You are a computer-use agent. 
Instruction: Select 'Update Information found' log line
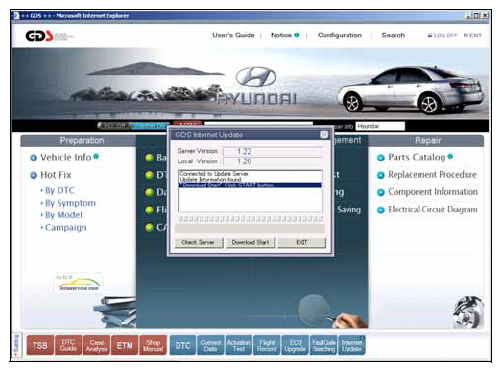(210, 179)
